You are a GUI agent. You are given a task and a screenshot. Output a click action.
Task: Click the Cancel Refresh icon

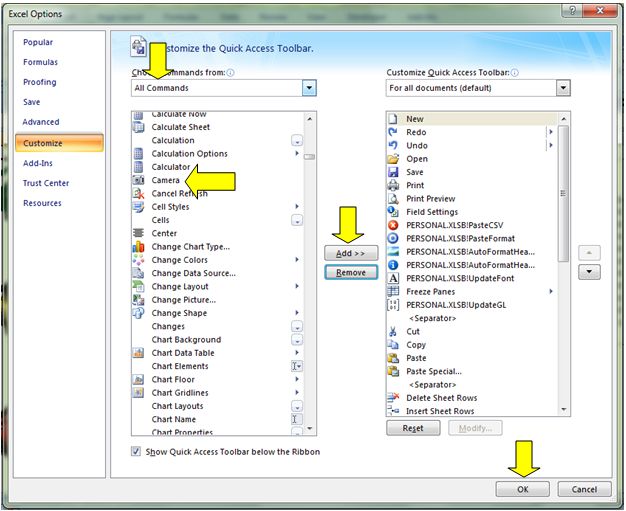pyautogui.click(x=139, y=194)
